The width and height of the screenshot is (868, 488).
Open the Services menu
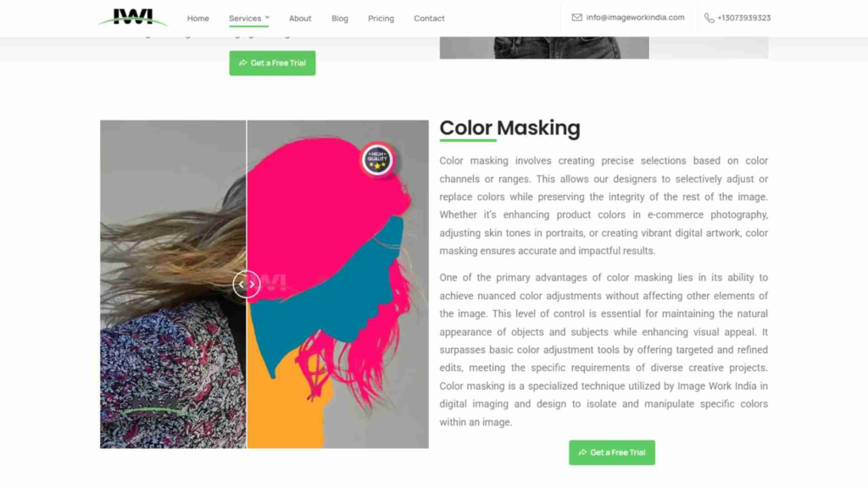pyautogui.click(x=245, y=19)
